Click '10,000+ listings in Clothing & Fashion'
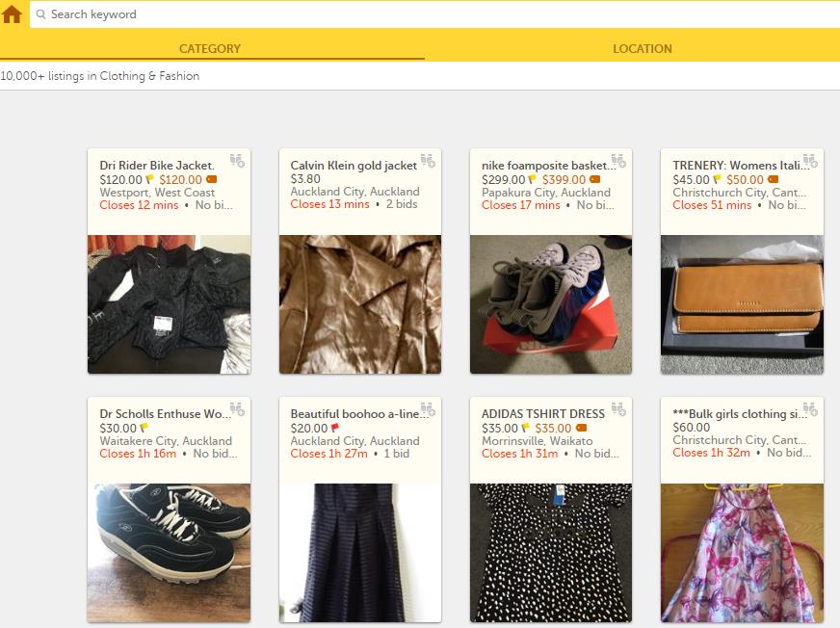840x628 pixels. pos(99,76)
